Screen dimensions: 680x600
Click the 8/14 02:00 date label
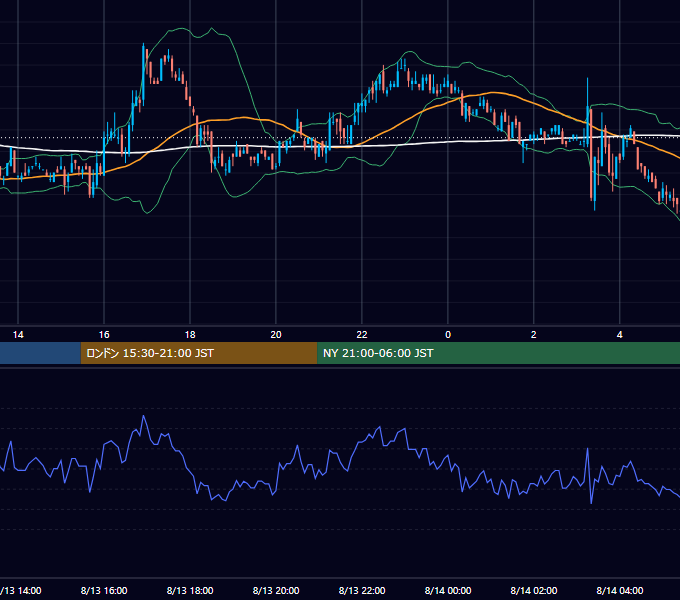pos(534,590)
